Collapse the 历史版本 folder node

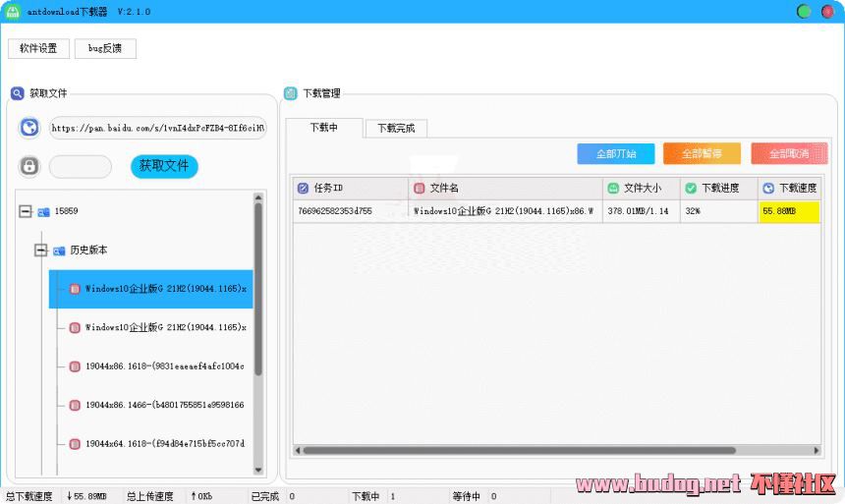point(41,251)
